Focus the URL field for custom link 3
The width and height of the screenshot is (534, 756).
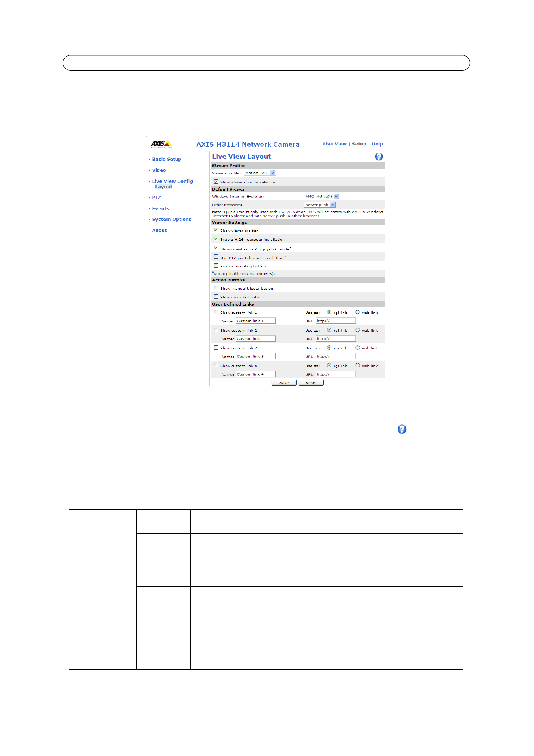pos(335,356)
